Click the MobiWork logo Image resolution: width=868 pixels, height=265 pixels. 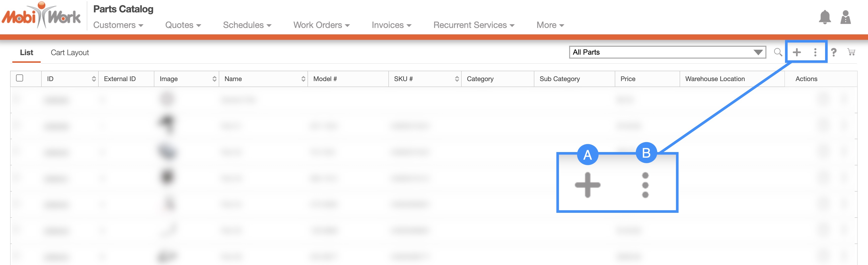click(41, 16)
